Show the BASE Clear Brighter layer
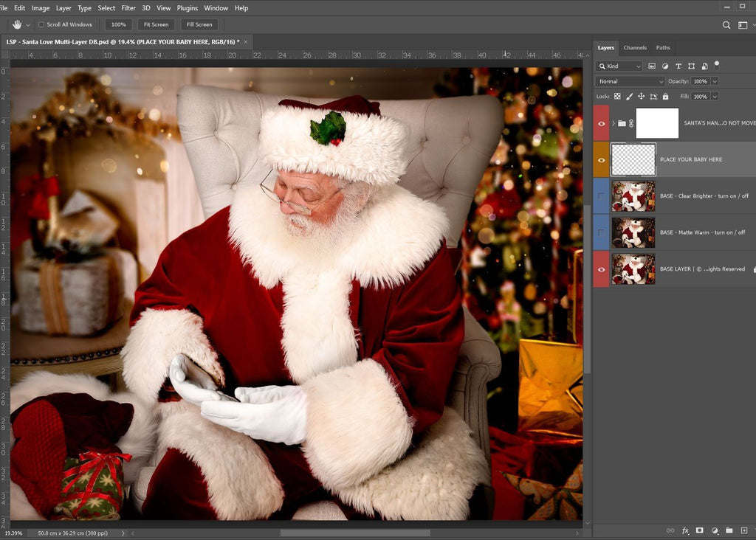Viewport: 756px width, 540px height. tap(601, 195)
